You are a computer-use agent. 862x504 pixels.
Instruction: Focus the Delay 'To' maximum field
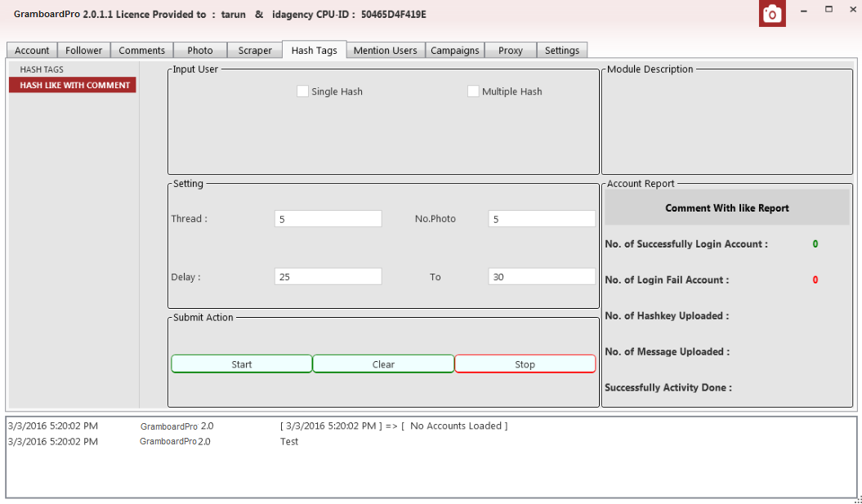542,276
